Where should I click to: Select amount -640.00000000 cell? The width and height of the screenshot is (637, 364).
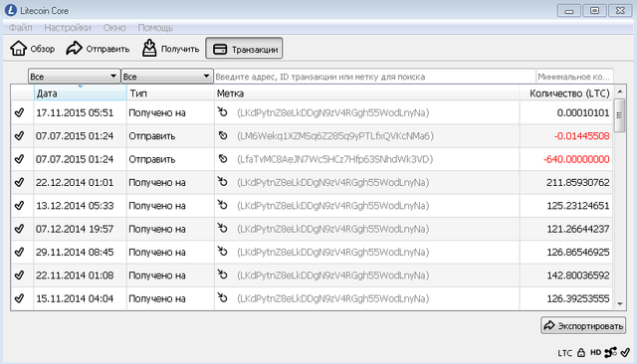(566, 159)
